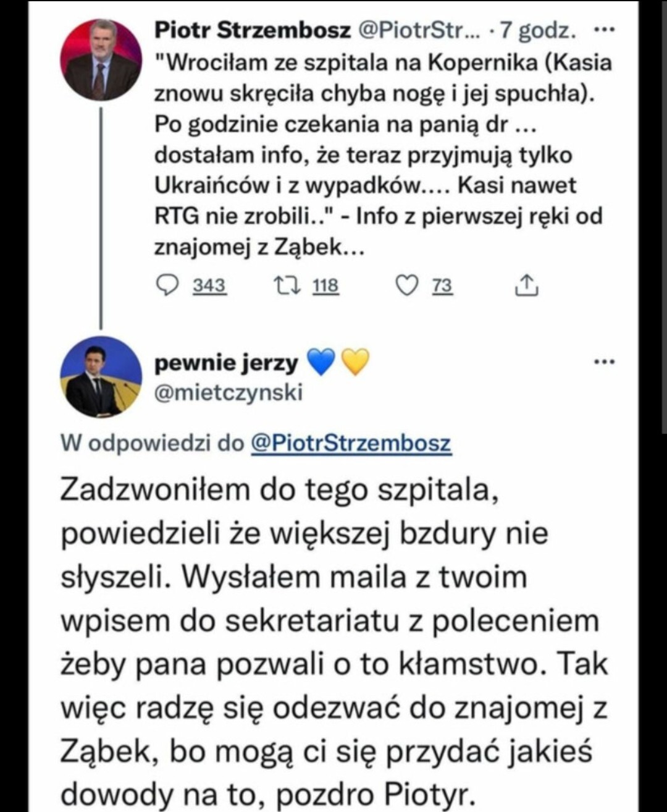View the 118 retweets count
The width and height of the screenshot is (667, 812).
tap(325, 285)
